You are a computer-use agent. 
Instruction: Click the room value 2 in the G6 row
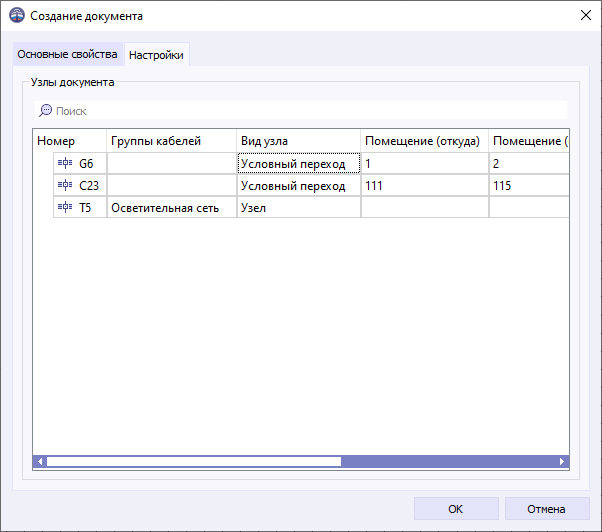pos(529,163)
